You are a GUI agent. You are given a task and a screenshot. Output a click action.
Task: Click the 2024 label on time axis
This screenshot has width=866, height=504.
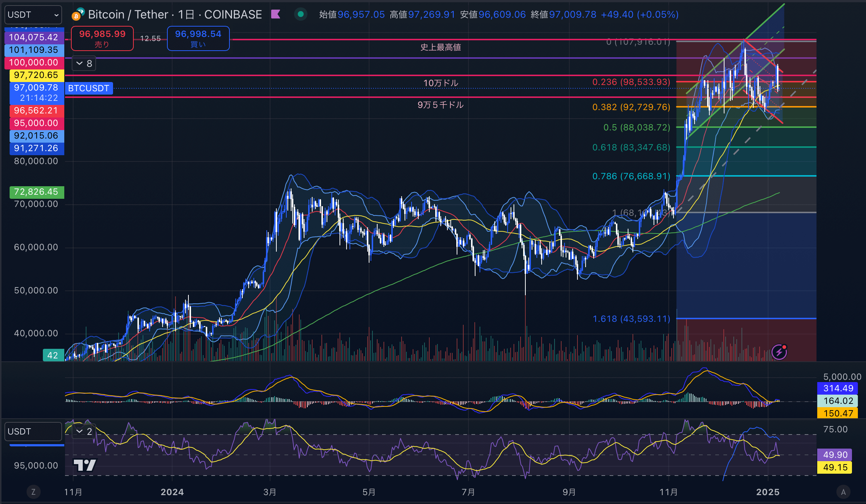click(x=172, y=492)
